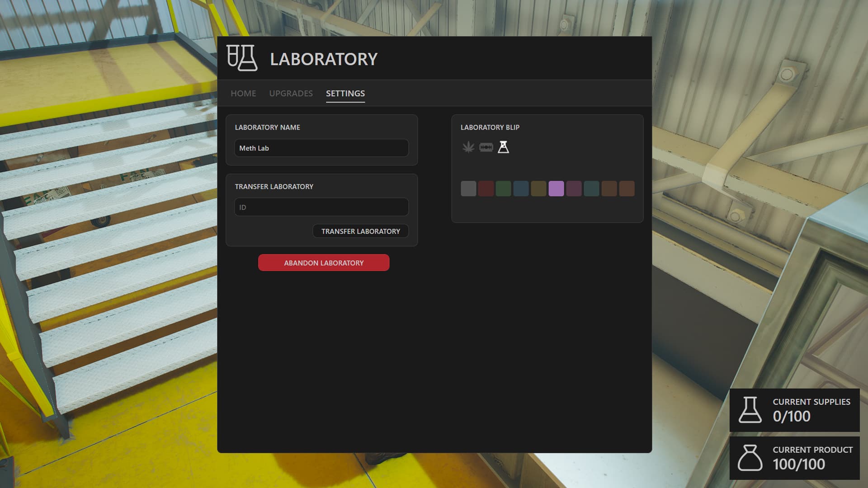Viewport: 868px width, 488px height.
Task: Choose the dark red blip color
Action: pos(486,188)
